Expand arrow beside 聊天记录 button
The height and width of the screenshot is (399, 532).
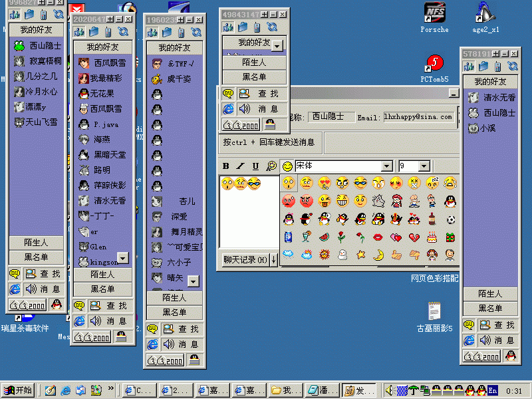273,260
